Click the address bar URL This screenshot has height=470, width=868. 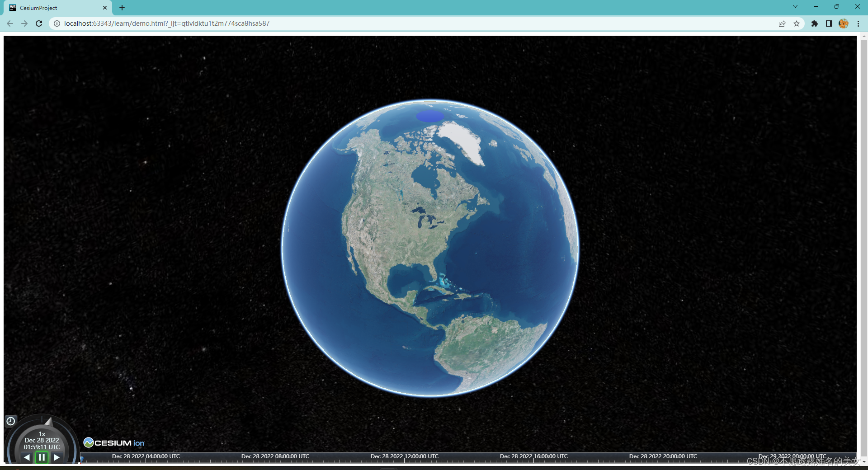point(167,23)
